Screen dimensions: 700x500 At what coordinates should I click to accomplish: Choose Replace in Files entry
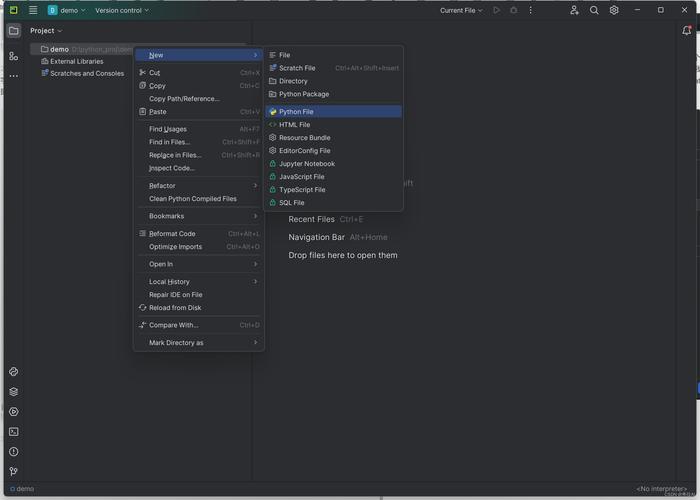tap(199, 155)
